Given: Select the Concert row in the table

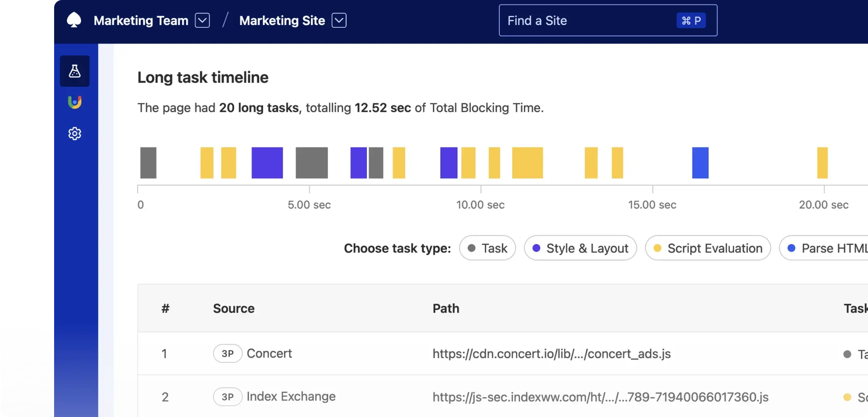Looking at the screenshot, I should click(396, 353).
